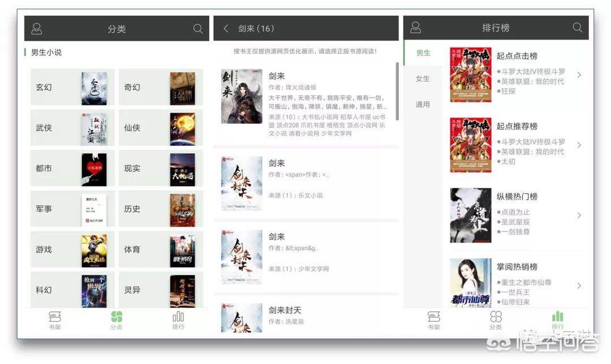Switch to 女生 ranking tab
Screen dimensions: 611x364
(x=423, y=79)
